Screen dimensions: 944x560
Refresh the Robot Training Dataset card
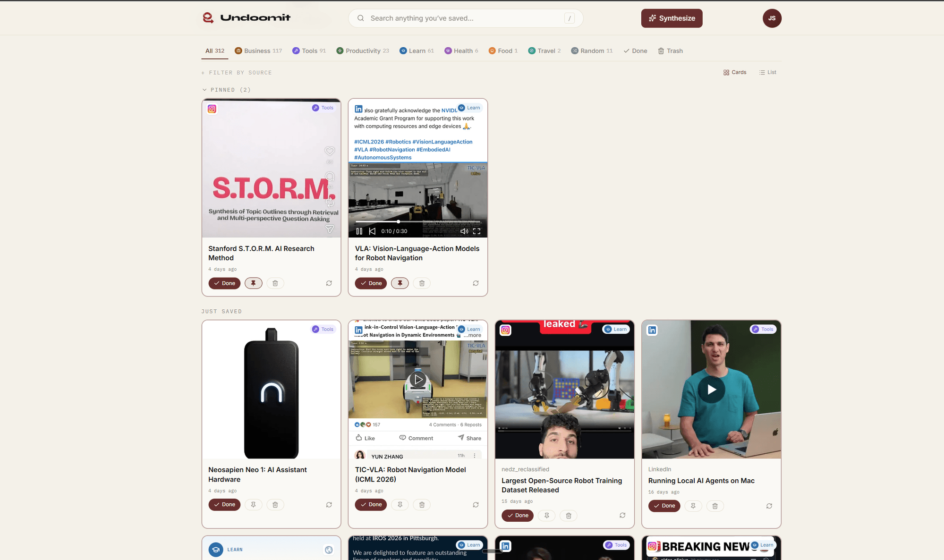(622, 516)
